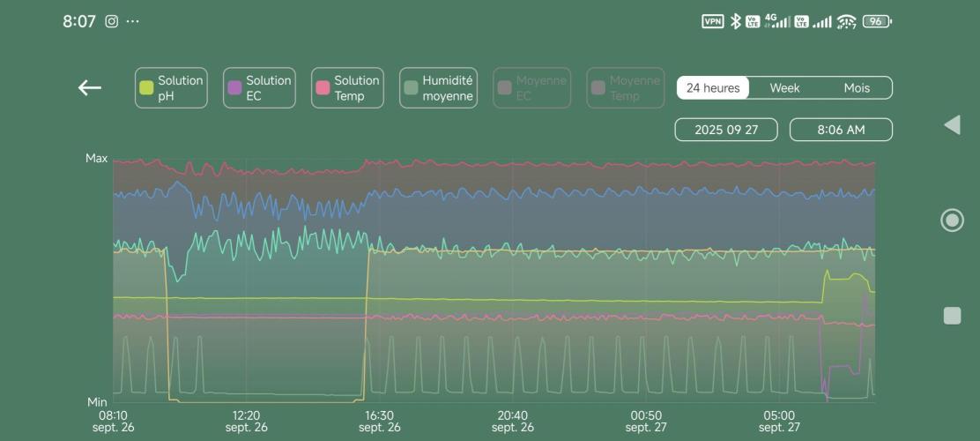The width and height of the screenshot is (980, 441).
Task: Open recent apps with square button
Action: coord(952,316)
